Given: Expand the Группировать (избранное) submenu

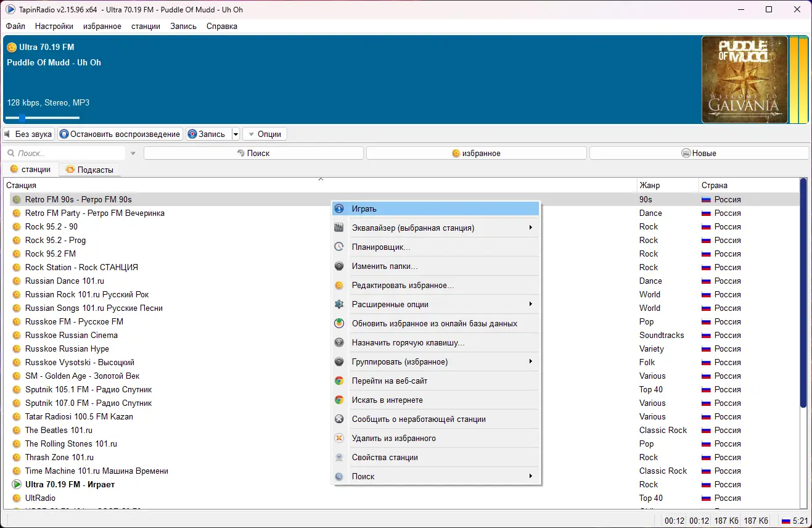Looking at the screenshot, I should (436, 361).
